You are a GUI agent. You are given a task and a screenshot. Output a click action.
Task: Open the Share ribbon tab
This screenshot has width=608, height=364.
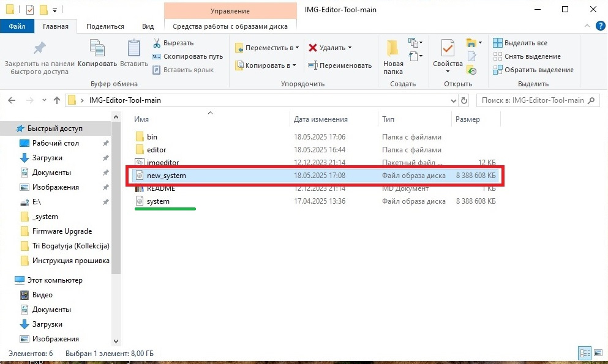click(x=105, y=26)
